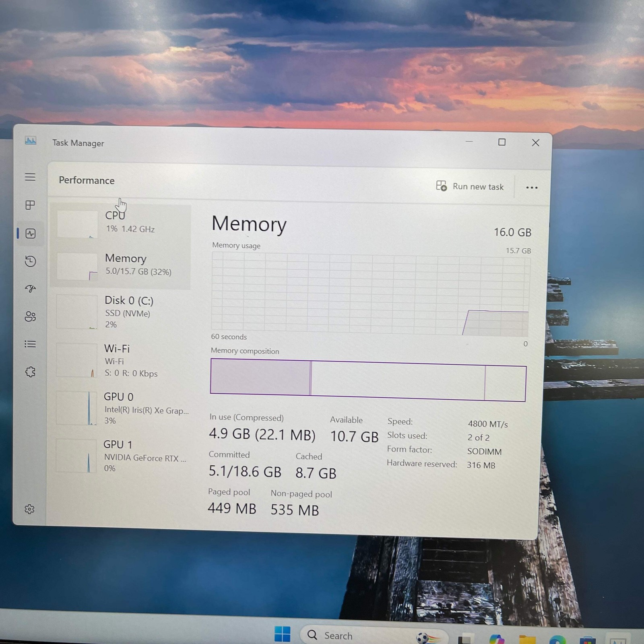644x644 pixels.
Task: Open the Copilot icon on taskbar
Action: (x=497, y=639)
